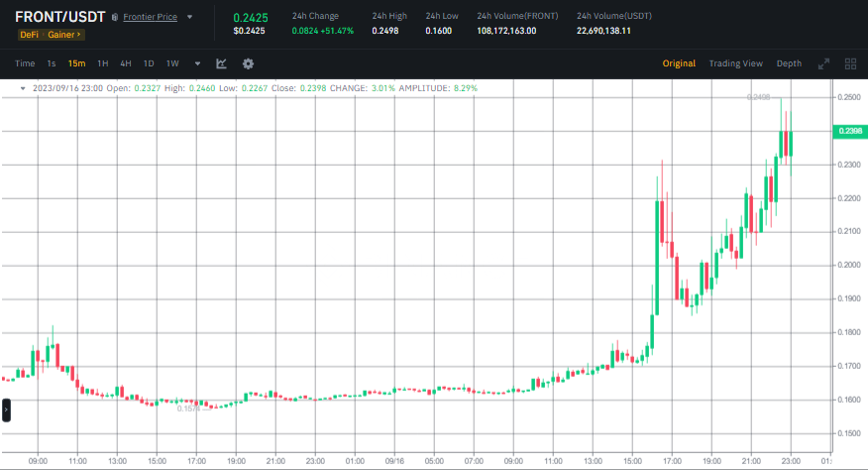The width and height of the screenshot is (868, 470).
Task: Expand the left side panel arrow
Action: [x=6, y=411]
